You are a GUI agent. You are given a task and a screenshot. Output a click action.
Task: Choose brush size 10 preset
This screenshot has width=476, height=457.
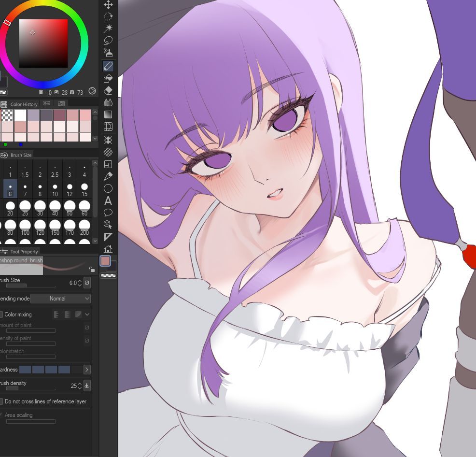[55, 189]
